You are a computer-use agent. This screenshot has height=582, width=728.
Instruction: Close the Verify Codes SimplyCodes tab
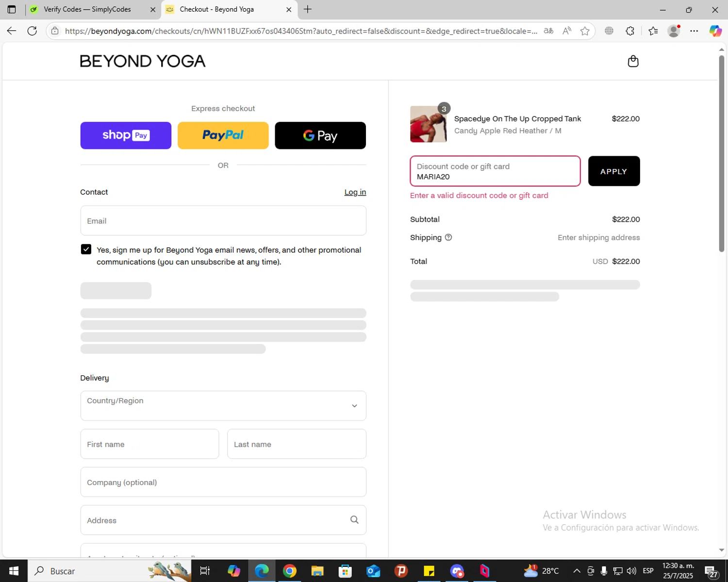pyautogui.click(x=153, y=9)
